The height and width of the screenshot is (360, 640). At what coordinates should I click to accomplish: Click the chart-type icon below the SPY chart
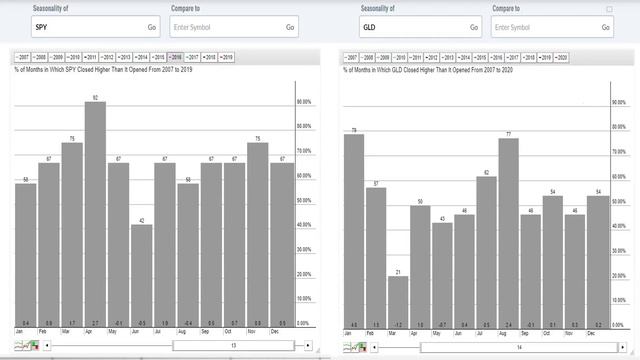[27, 346]
